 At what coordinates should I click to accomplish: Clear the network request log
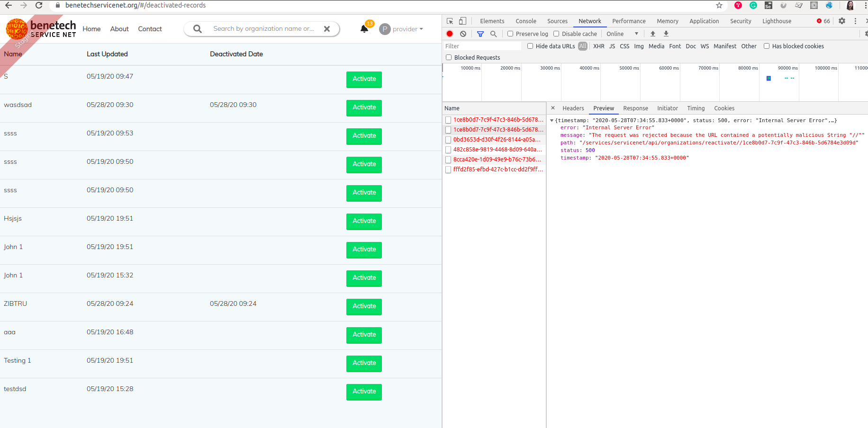click(462, 34)
